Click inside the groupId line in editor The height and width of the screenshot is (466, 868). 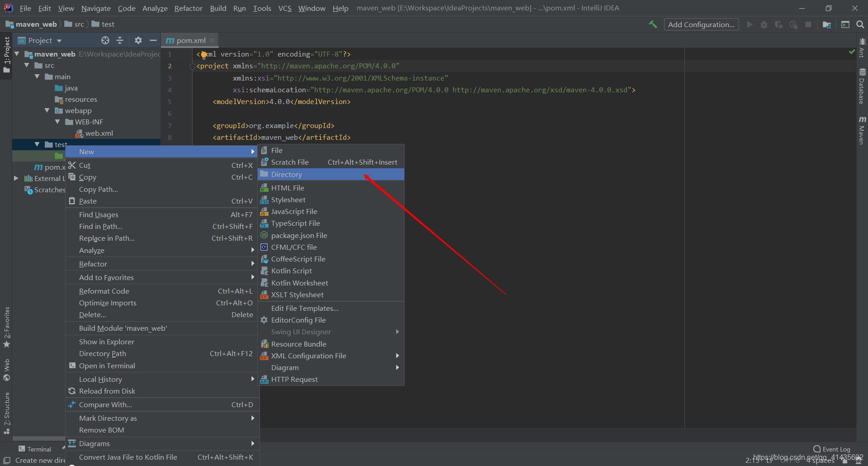click(274, 125)
